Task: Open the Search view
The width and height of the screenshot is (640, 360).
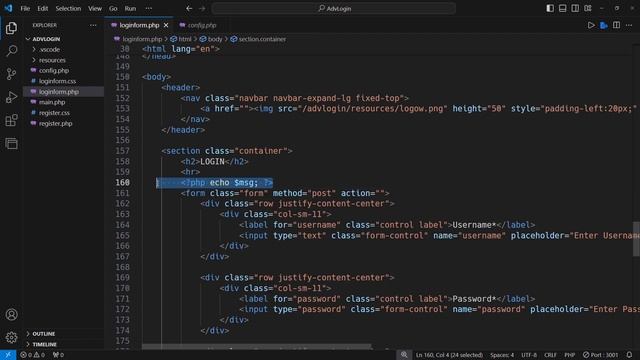Action: click(x=11, y=51)
